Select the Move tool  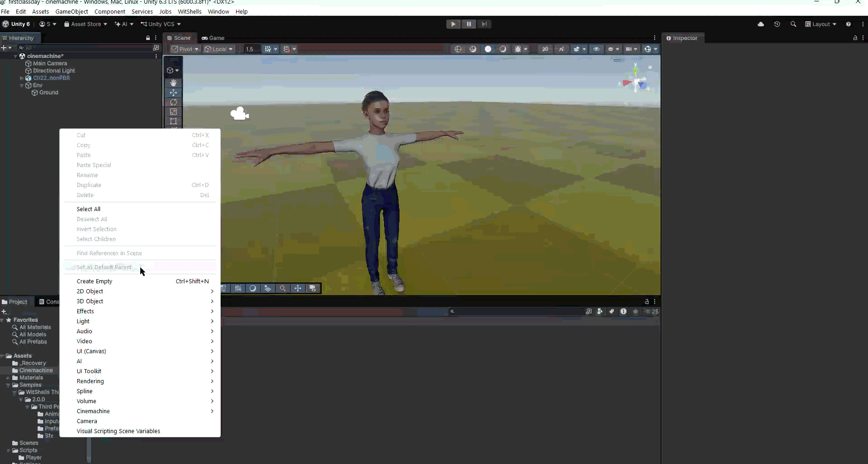coord(173,93)
